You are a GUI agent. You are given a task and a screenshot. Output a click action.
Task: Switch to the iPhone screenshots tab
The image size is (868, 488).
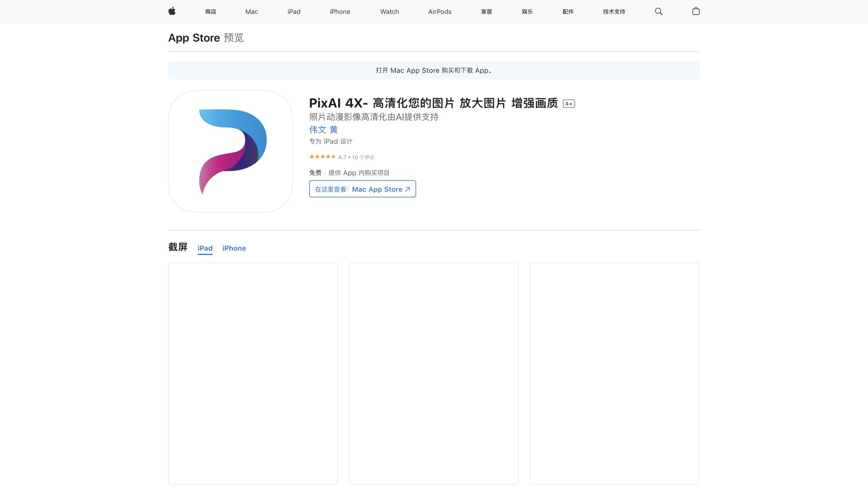pos(234,248)
